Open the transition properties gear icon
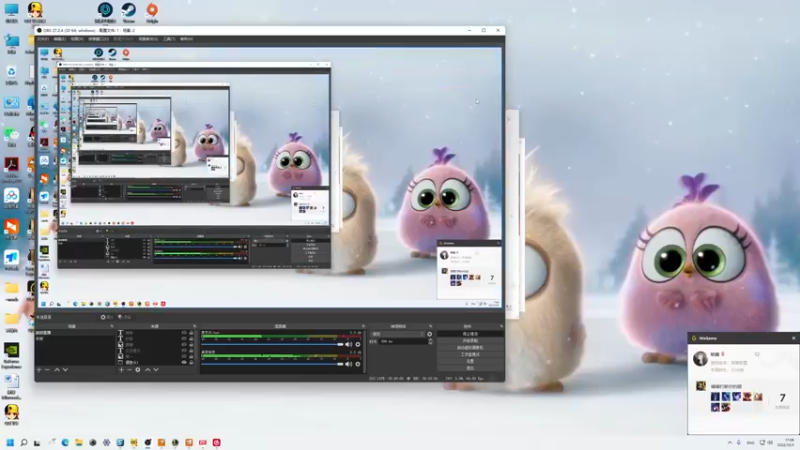This screenshot has height=450, width=800. [x=430, y=334]
